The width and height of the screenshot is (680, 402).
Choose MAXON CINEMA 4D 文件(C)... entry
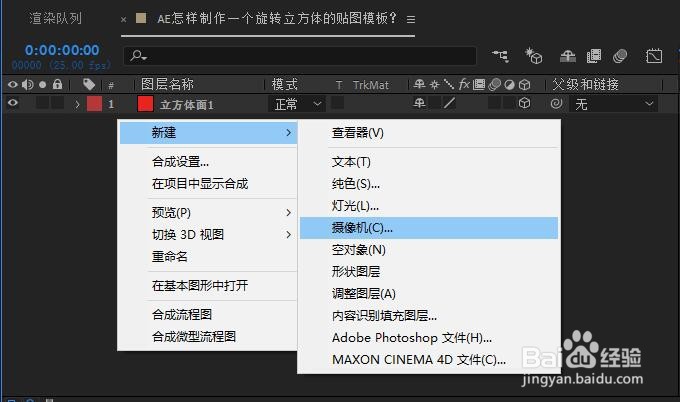[x=429, y=360]
